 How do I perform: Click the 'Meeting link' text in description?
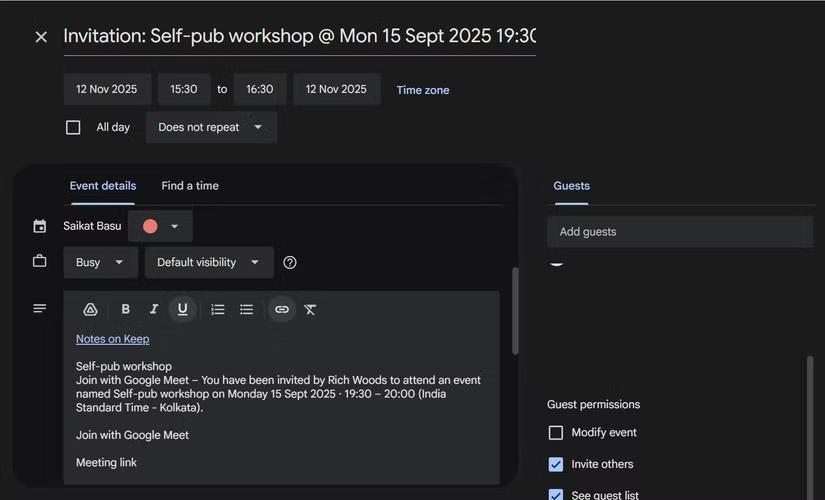[106, 463]
